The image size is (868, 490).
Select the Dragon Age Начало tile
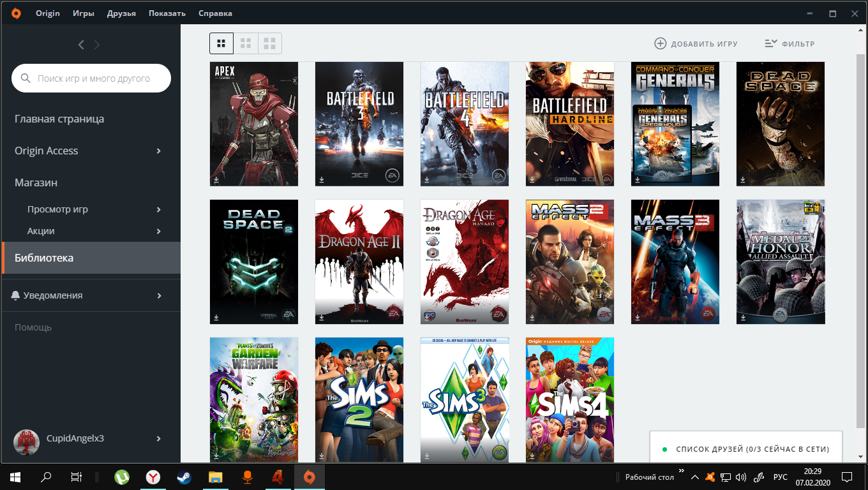coord(465,262)
